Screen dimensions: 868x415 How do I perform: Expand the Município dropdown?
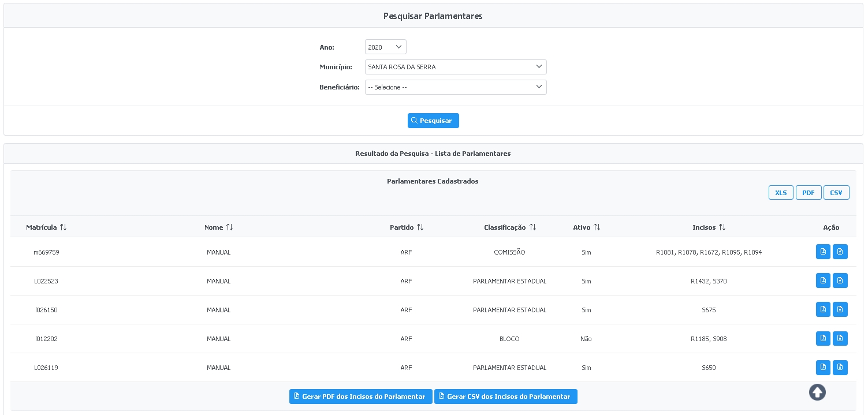pyautogui.click(x=455, y=67)
